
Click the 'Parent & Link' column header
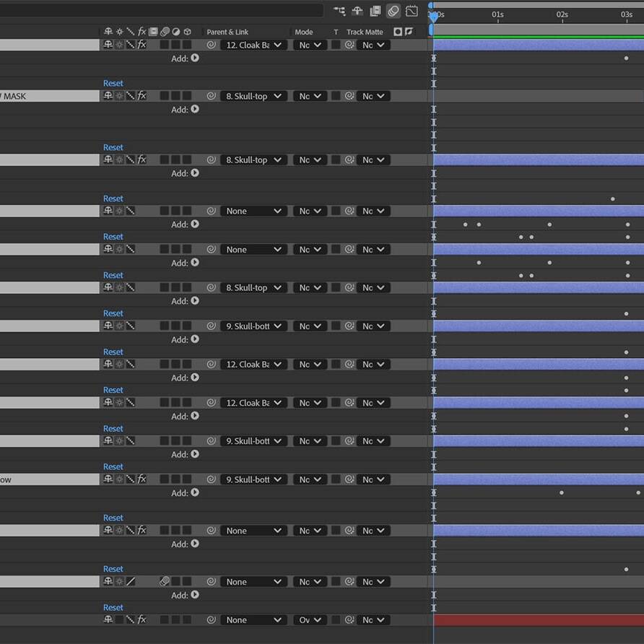227,32
